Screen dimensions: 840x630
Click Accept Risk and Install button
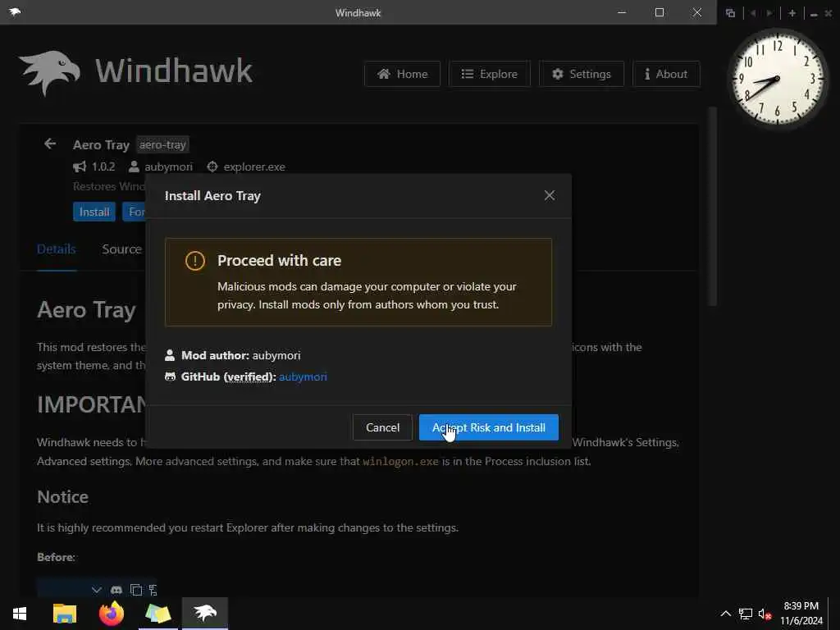click(489, 427)
